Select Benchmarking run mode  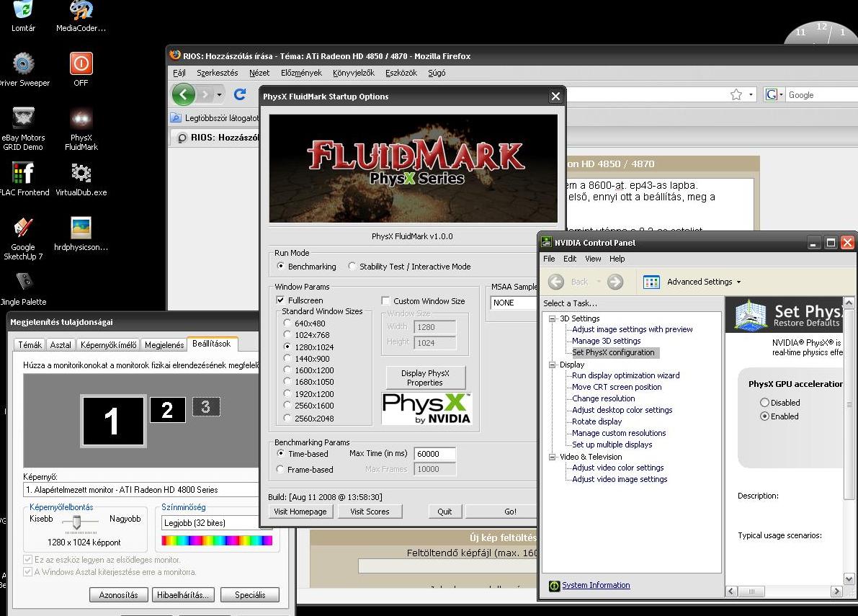coord(281,267)
